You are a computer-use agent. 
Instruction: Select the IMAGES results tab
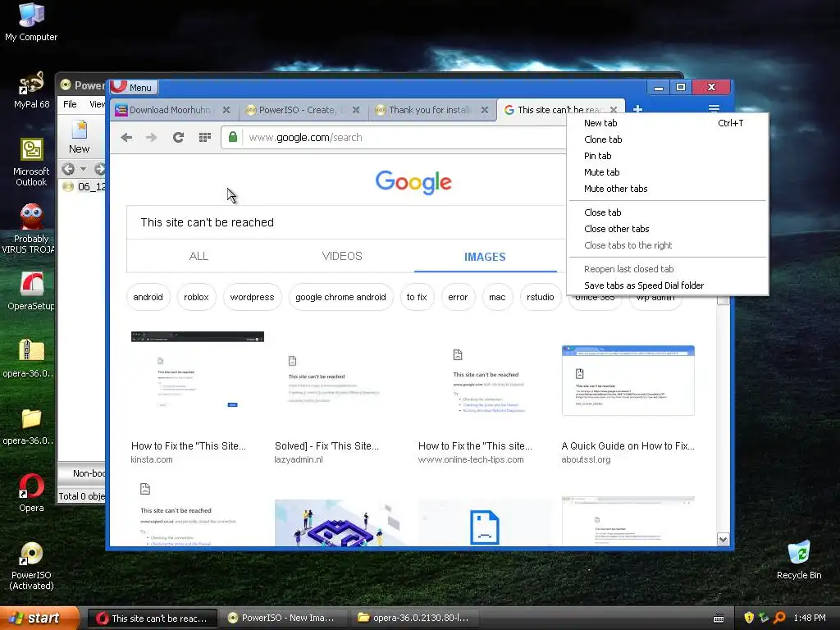point(485,257)
